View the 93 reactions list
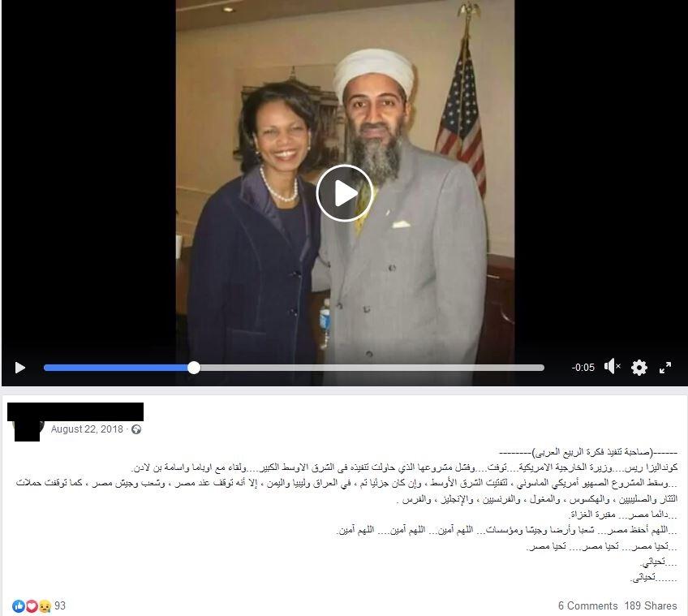Image resolution: width=688 pixels, height=616 pixels. tap(60, 606)
